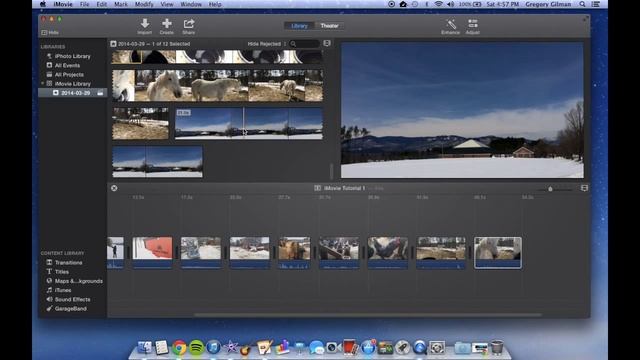Click the Wi-Fi status icon
Viewport: 640px width, 360px height.
[x=439, y=4]
